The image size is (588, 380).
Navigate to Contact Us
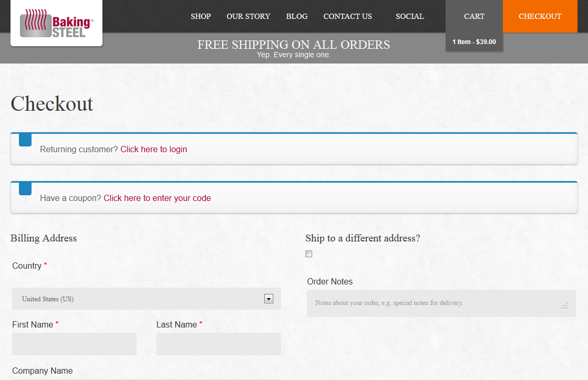click(x=347, y=16)
